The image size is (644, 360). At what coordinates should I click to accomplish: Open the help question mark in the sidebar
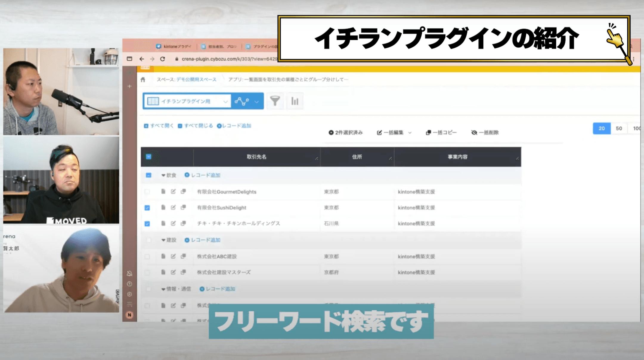click(x=129, y=284)
